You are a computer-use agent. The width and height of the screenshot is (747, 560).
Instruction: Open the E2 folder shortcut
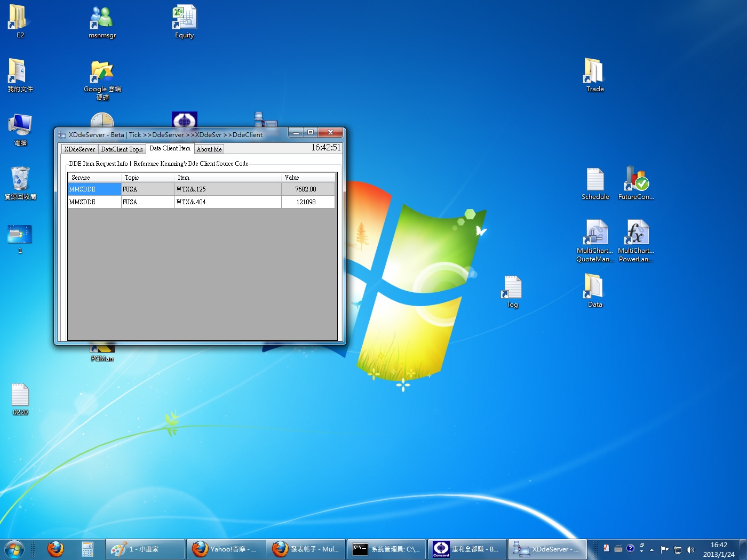19,21
